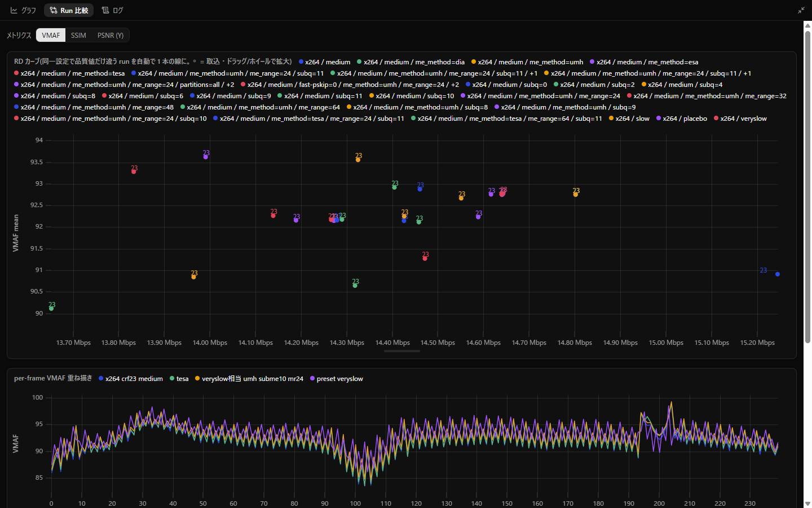This screenshot has width=812, height=508.
Task: Toggle the 'fast-pskip=0' legend series
Action: 350,85
